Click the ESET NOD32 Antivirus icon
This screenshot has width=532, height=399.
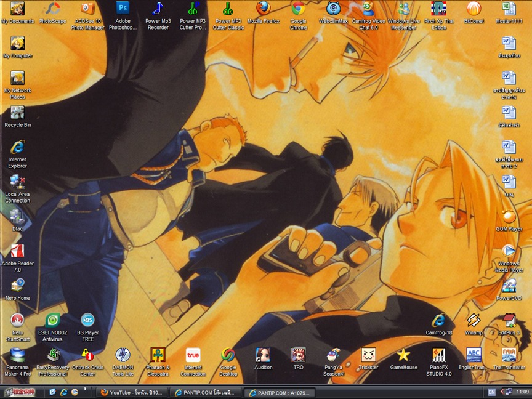coord(52,328)
